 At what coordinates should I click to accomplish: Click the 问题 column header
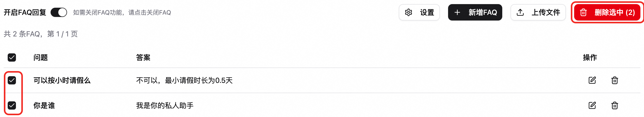41,57
